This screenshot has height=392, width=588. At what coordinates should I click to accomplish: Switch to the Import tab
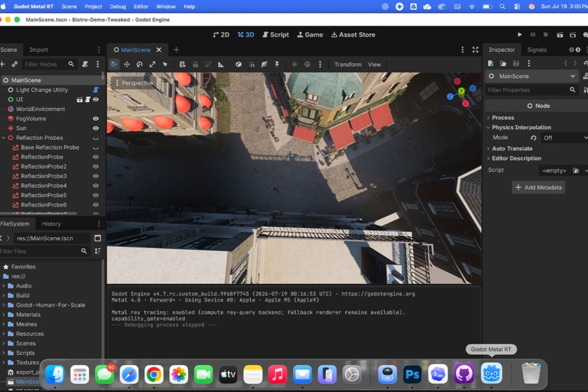point(38,50)
